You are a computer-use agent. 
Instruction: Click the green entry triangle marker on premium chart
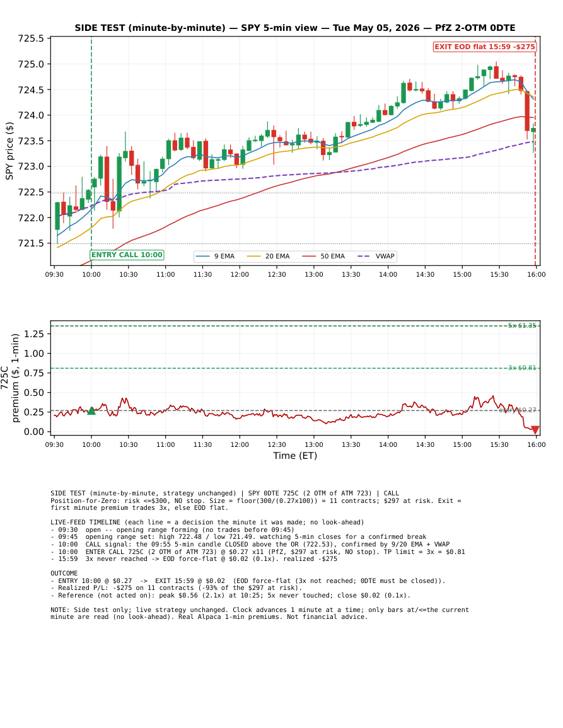91,410
